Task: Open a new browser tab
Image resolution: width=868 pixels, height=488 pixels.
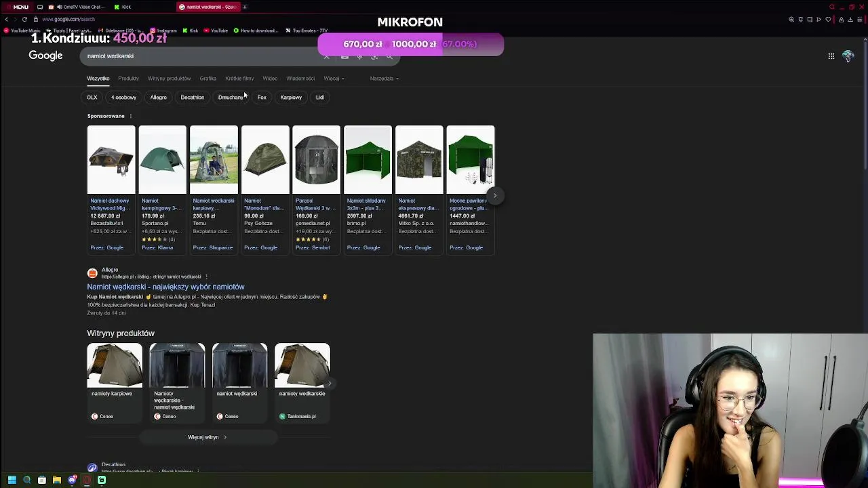Action: point(245,7)
